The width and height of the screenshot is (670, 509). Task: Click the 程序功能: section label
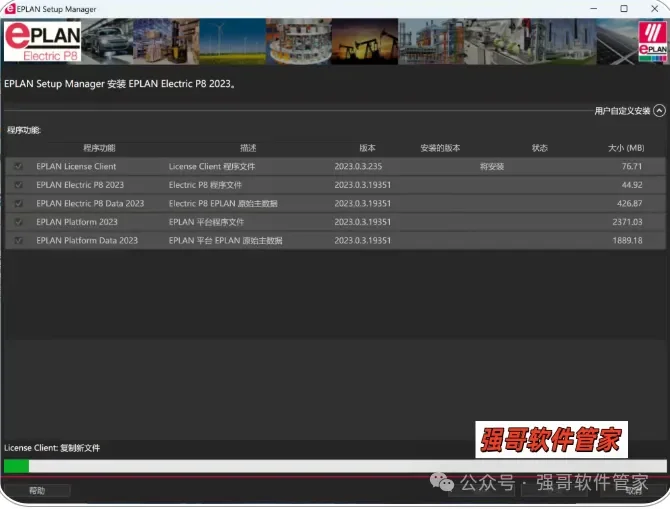click(24, 130)
